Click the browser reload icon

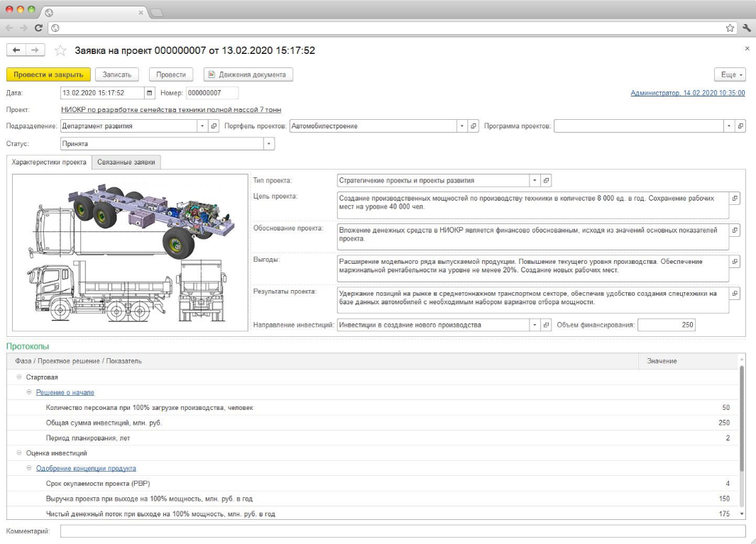point(38,28)
